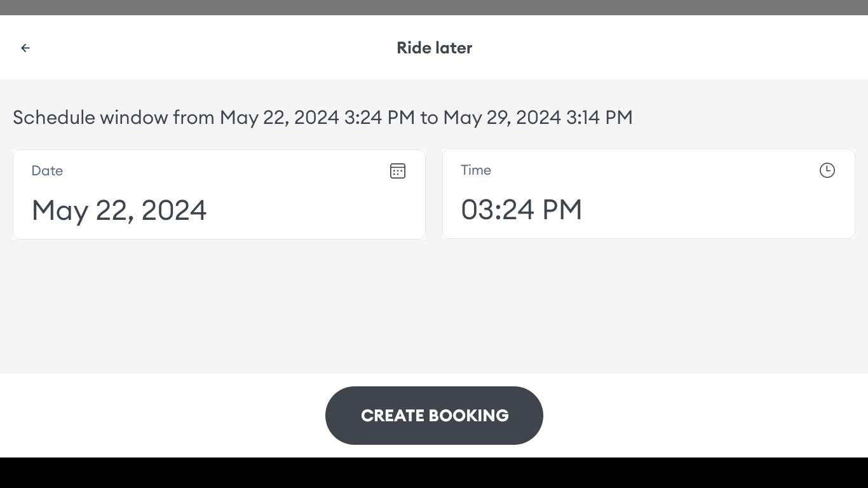Open the calendar icon in Date field
This screenshot has width=868, height=488.
pos(398,171)
